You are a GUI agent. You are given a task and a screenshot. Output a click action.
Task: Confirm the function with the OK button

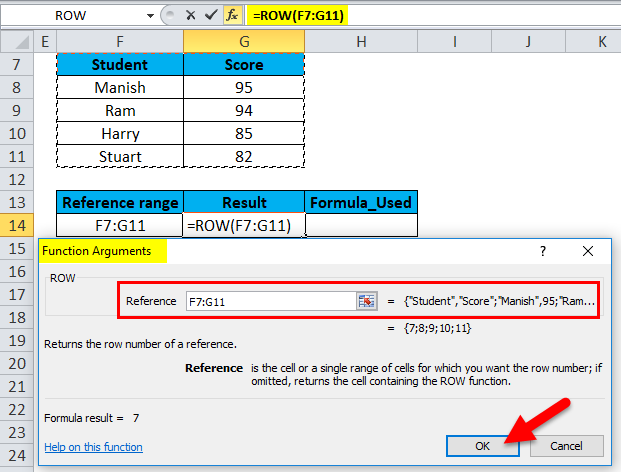[x=482, y=446]
